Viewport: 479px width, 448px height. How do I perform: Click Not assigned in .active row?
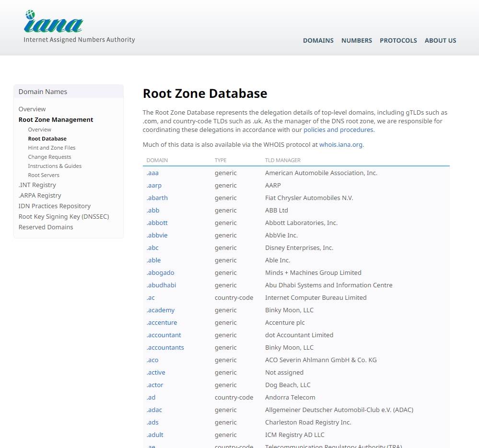coord(284,373)
